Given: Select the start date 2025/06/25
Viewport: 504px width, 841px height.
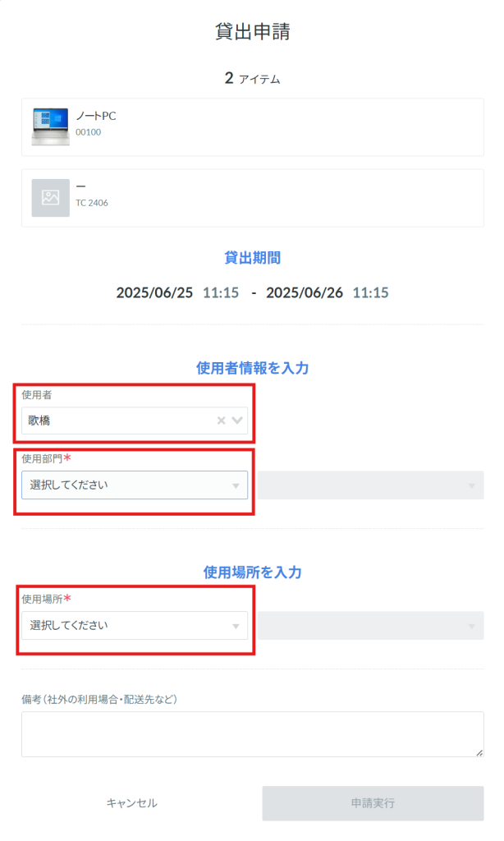Looking at the screenshot, I should tap(154, 293).
